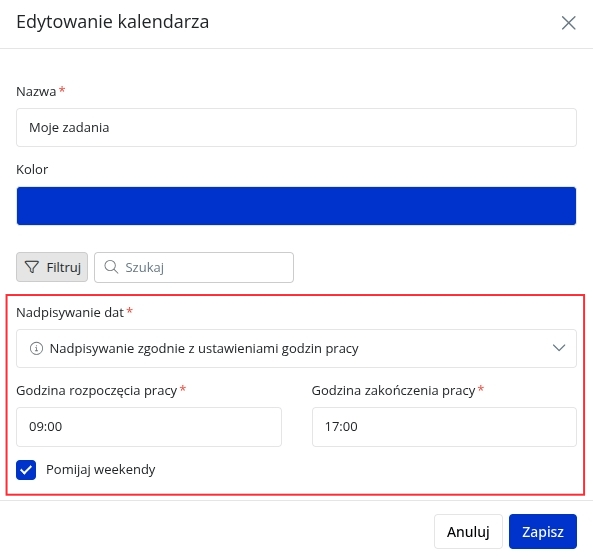Click the Filtruj button
Viewport: 593px width, 557px height.
tap(52, 267)
